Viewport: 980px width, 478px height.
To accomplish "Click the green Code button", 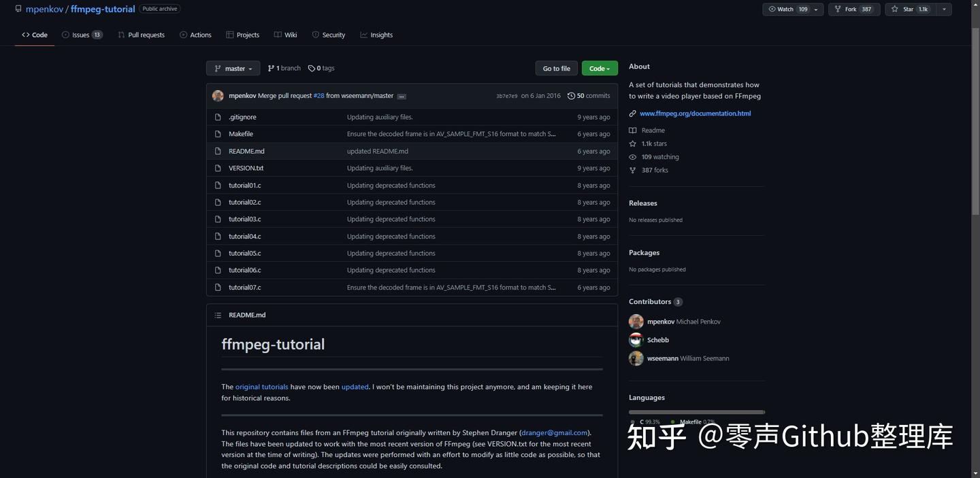I will (x=598, y=68).
